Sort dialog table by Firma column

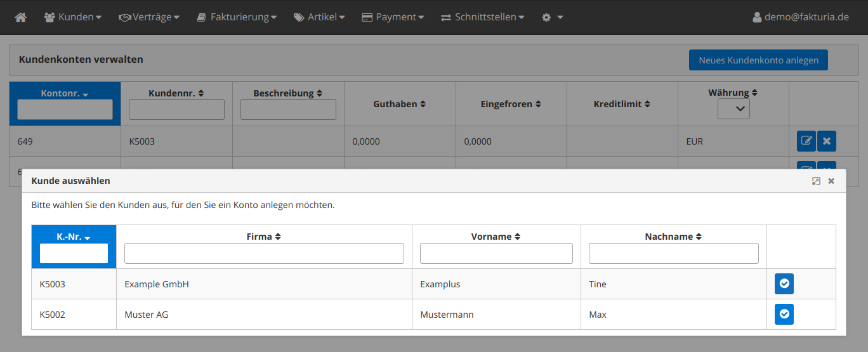pos(264,237)
